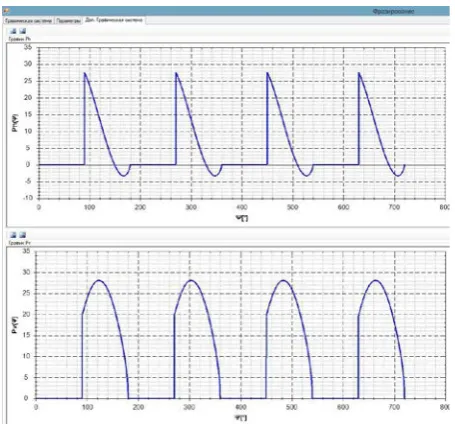This screenshot has height=424, width=455.
Task: Click the График Ph label
Action: click(19, 39)
